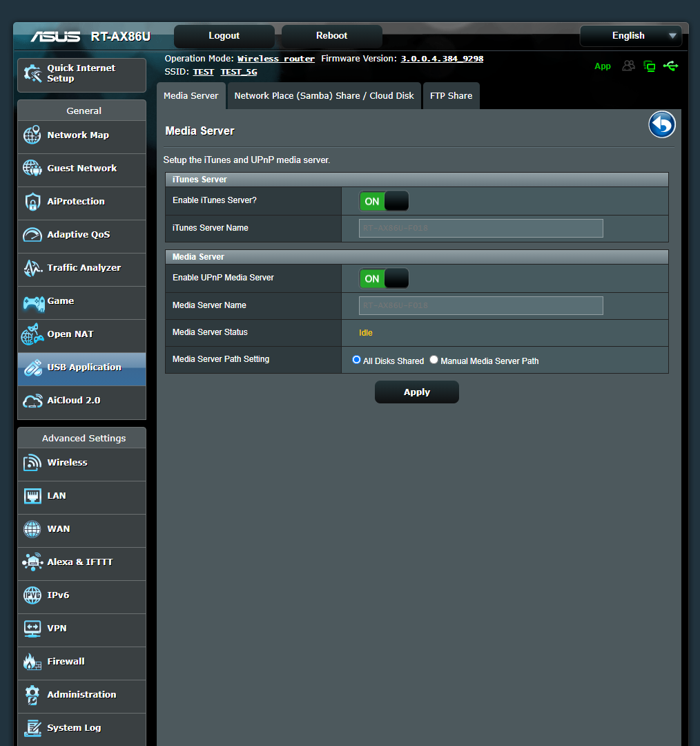Click the Idle media server status text
700x746 pixels.
point(366,332)
